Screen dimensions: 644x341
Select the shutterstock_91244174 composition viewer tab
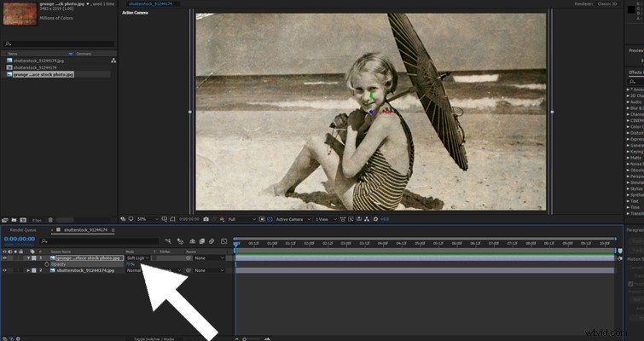pos(150,3)
